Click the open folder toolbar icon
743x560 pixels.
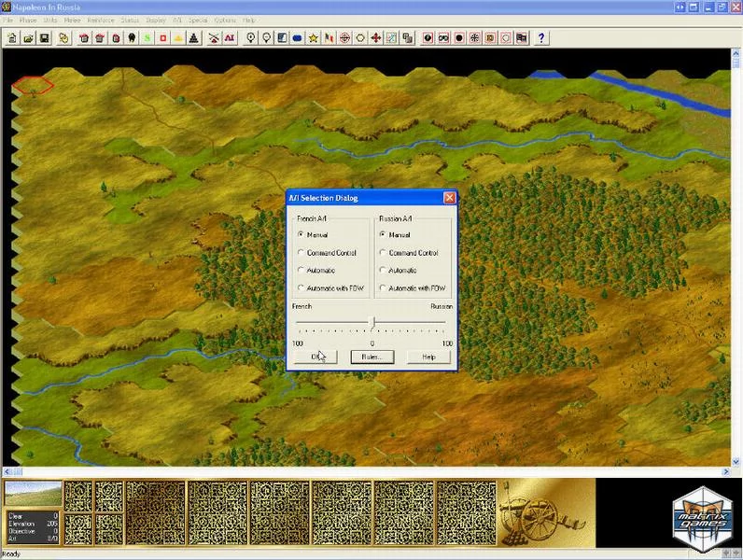click(28, 38)
